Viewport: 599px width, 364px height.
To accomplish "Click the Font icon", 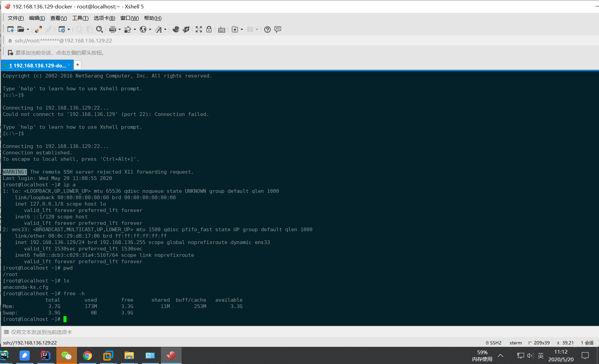I will click(x=159, y=29).
